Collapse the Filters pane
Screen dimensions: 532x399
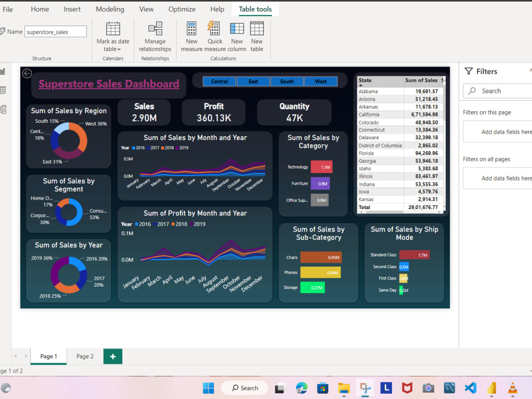coord(529,71)
